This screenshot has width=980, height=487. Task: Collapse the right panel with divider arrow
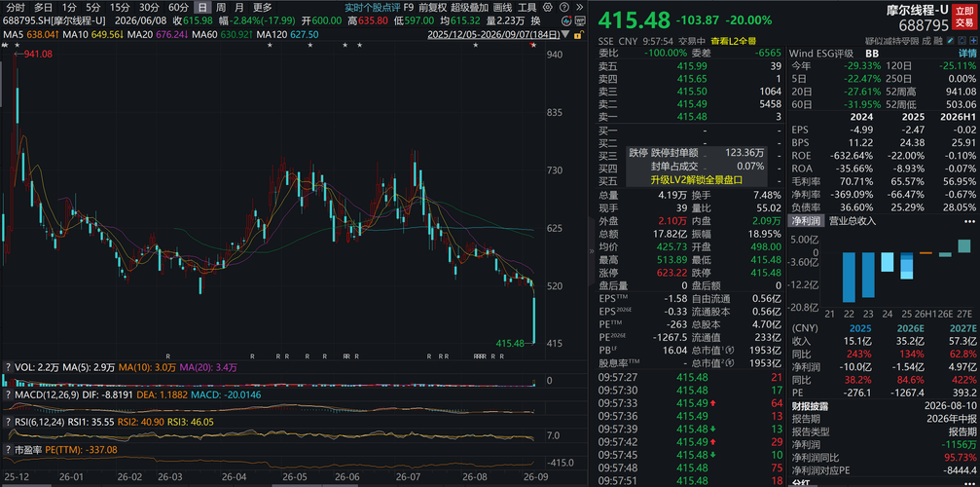click(592, 250)
